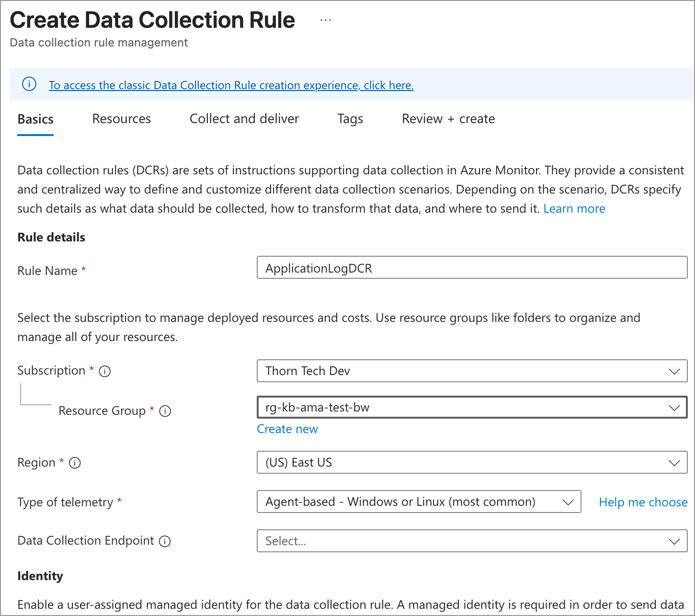Click the Subscription info icon

coord(105,371)
